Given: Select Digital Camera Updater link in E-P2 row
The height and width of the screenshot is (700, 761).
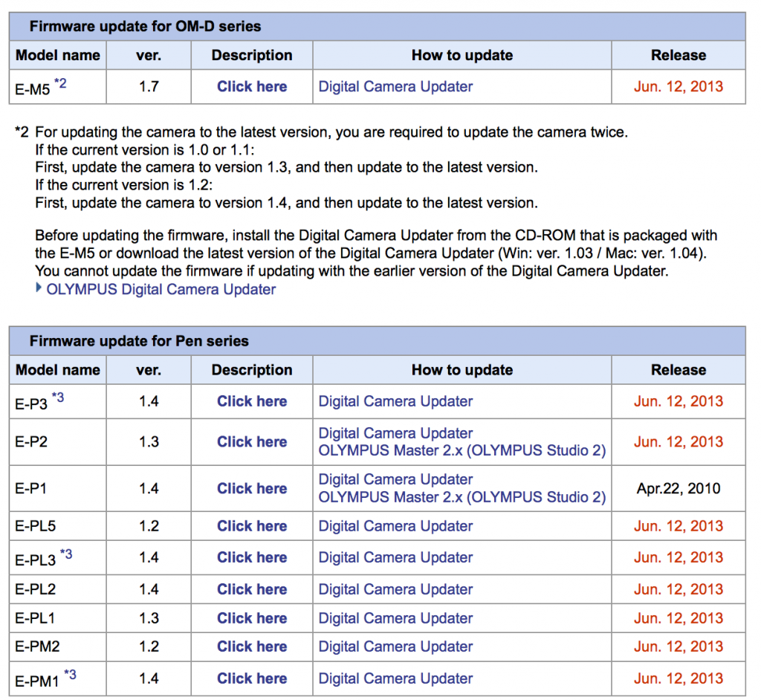Looking at the screenshot, I should point(395,433).
